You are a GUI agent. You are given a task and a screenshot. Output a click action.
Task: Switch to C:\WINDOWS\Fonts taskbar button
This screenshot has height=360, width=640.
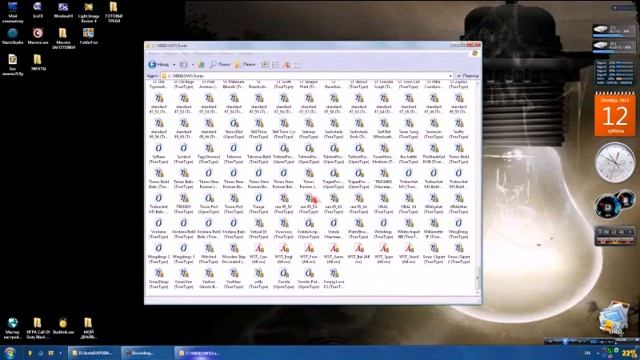point(200,353)
